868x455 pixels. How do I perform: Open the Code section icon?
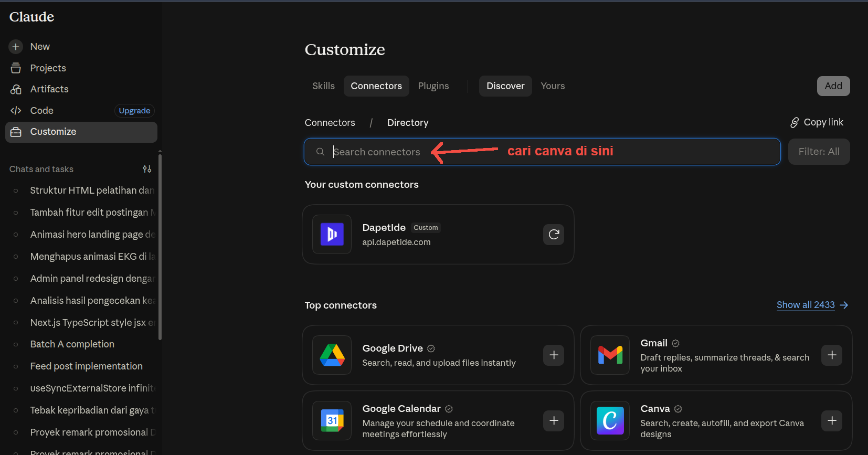(x=16, y=111)
